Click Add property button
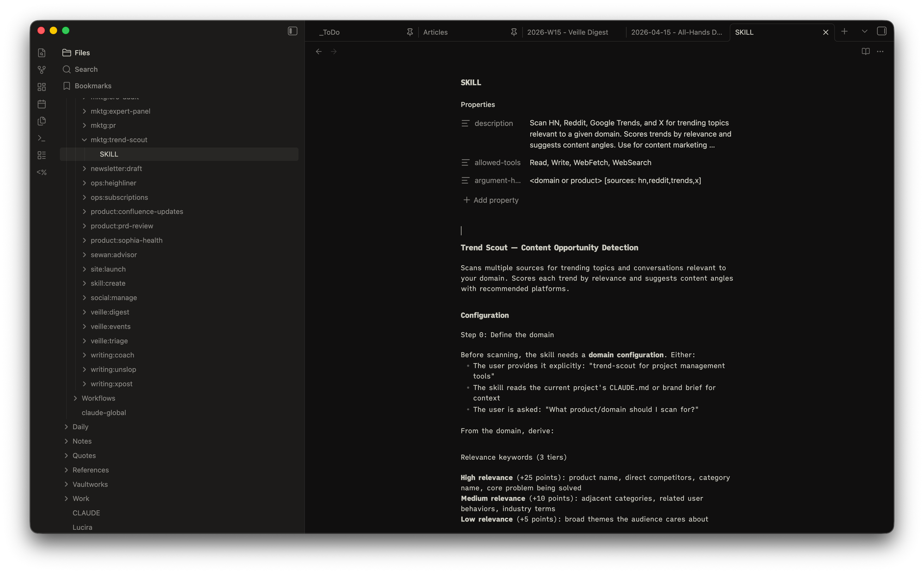The image size is (924, 573). coord(491,200)
